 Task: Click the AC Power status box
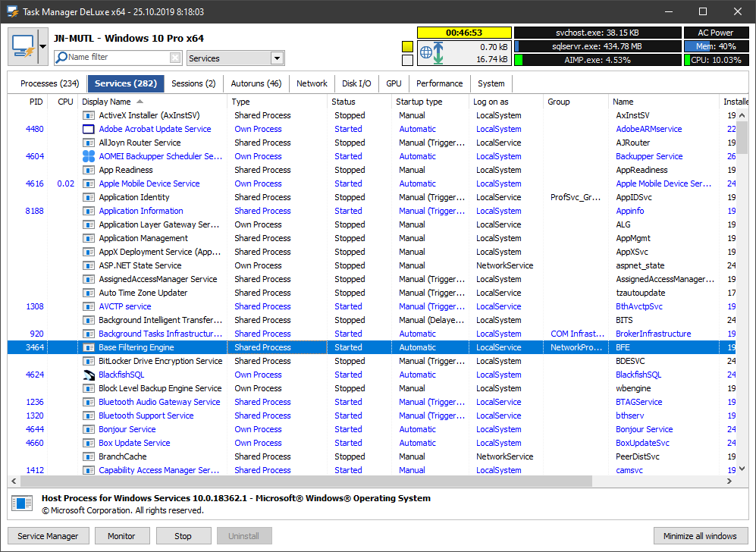(716, 33)
